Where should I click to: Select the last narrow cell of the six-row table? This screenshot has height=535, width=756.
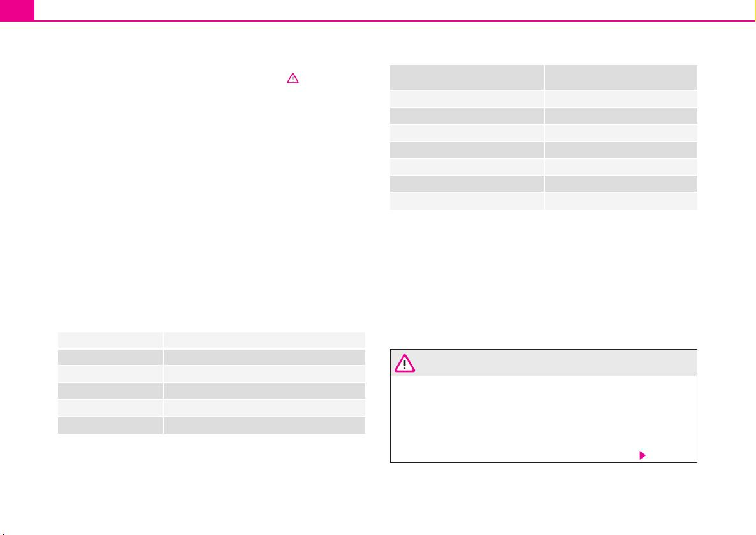coord(110,425)
